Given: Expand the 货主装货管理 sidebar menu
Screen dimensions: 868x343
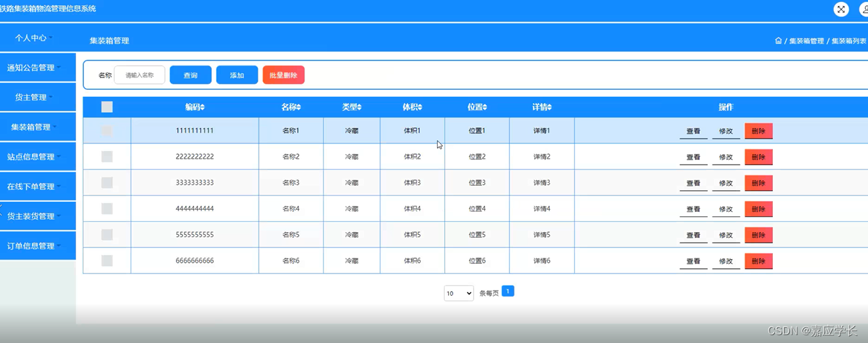Looking at the screenshot, I should [x=37, y=216].
